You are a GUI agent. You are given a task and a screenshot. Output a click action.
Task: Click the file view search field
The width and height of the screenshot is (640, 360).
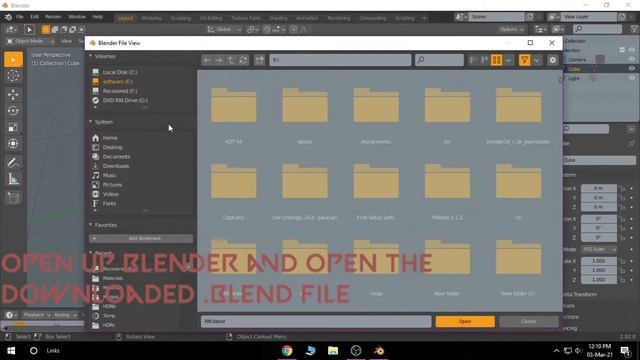440,60
